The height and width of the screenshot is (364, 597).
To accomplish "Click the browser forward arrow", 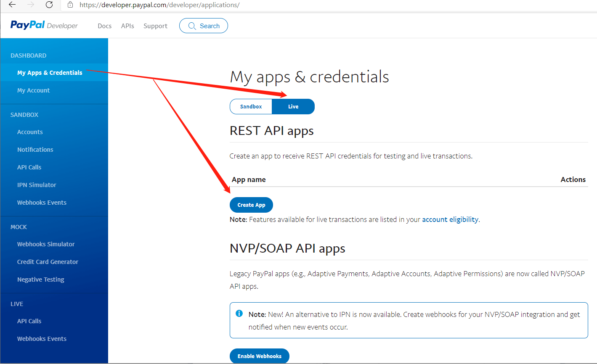I will 31,5.
